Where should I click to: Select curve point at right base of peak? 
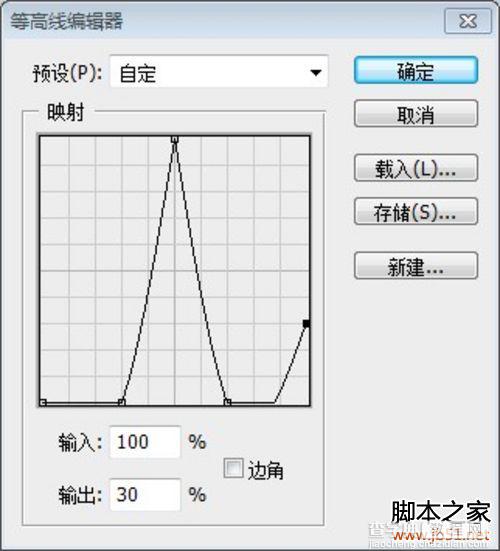click(x=227, y=402)
